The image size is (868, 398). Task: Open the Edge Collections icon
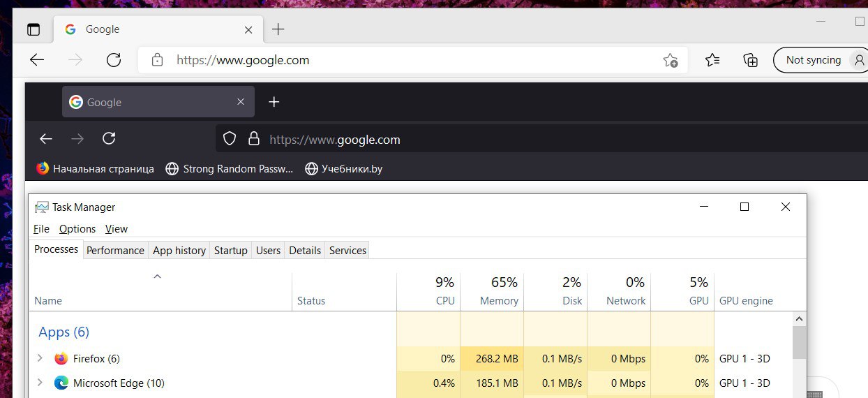(751, 60)
